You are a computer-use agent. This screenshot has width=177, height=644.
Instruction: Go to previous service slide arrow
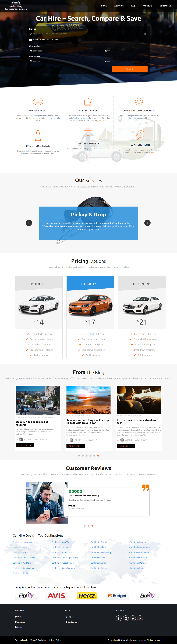tap(29, 223)
